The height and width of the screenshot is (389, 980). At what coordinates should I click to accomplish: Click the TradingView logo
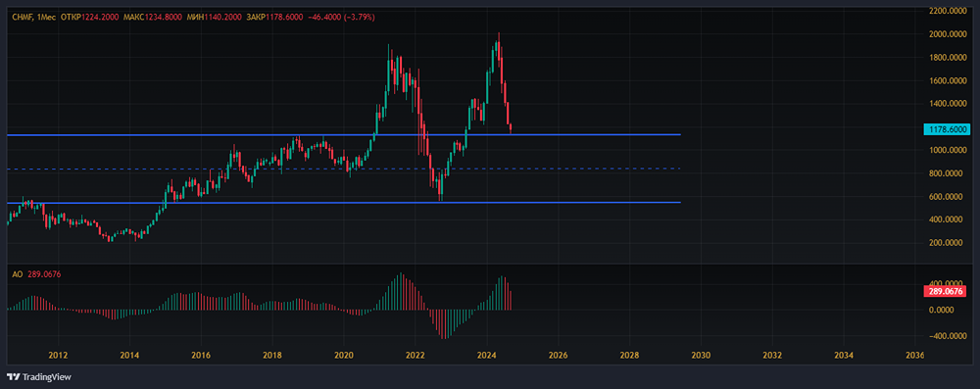pyautogui.click(x=39, y=377)
